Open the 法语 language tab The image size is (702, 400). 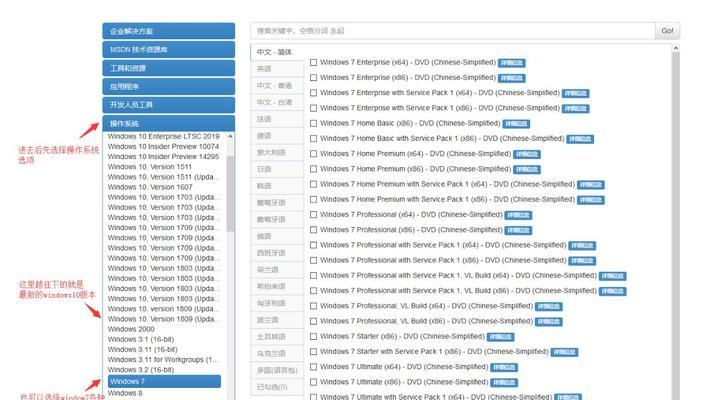(x=277, y=119)
